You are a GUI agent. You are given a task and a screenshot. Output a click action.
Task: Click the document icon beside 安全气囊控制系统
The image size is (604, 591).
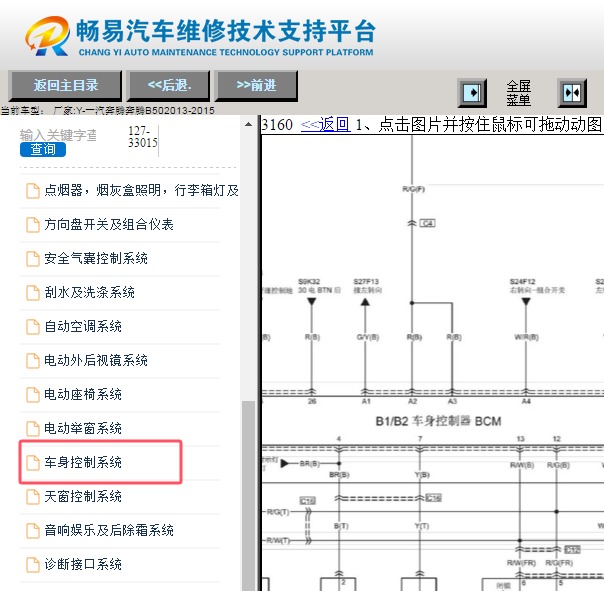[x=33, y=259]
